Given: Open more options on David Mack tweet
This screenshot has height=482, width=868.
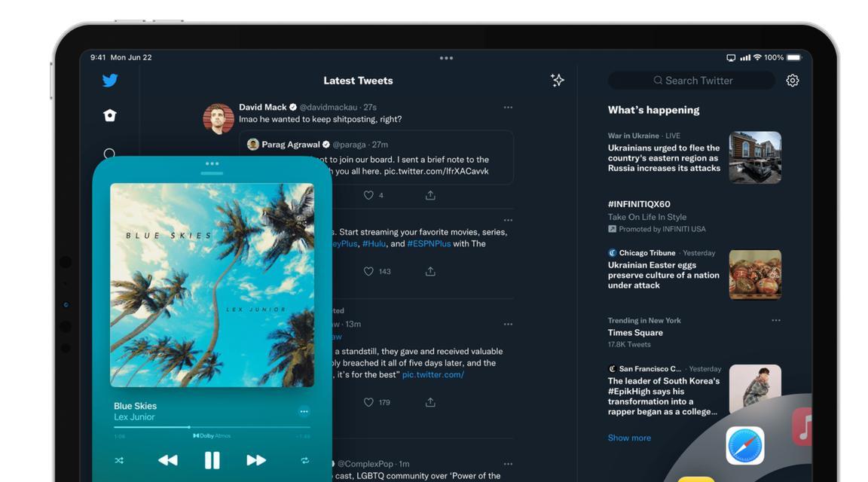Looking at the screenshot, I should pos(508,108).
